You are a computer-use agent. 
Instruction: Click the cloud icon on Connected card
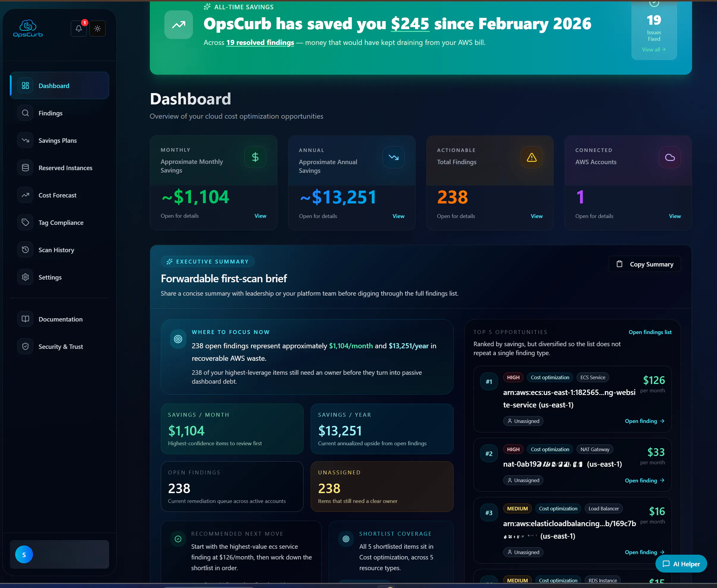(x=670, y=157)
